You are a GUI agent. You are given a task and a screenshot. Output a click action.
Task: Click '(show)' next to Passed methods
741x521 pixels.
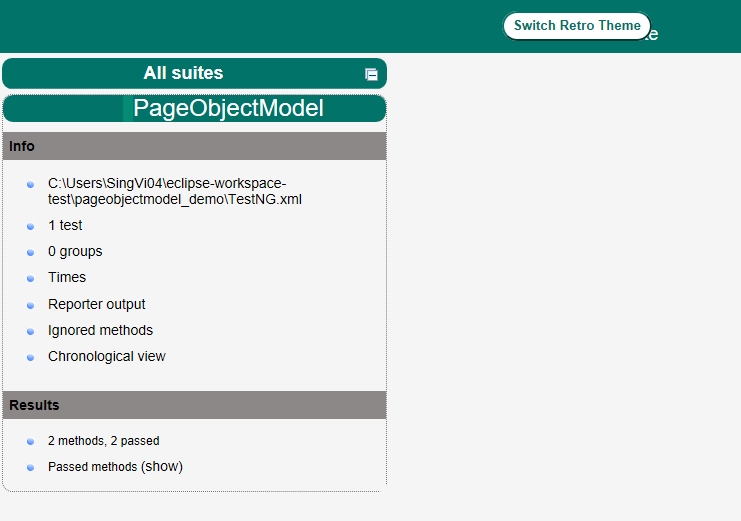(162, 467)
